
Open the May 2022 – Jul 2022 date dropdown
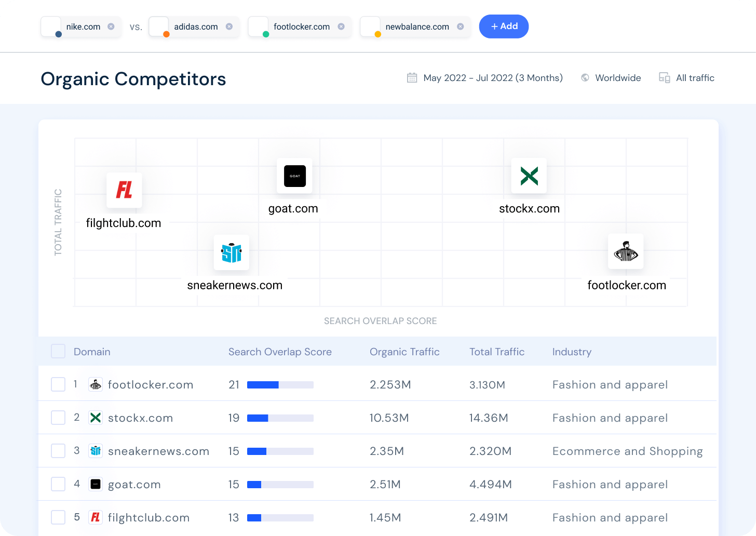(493, 78)
